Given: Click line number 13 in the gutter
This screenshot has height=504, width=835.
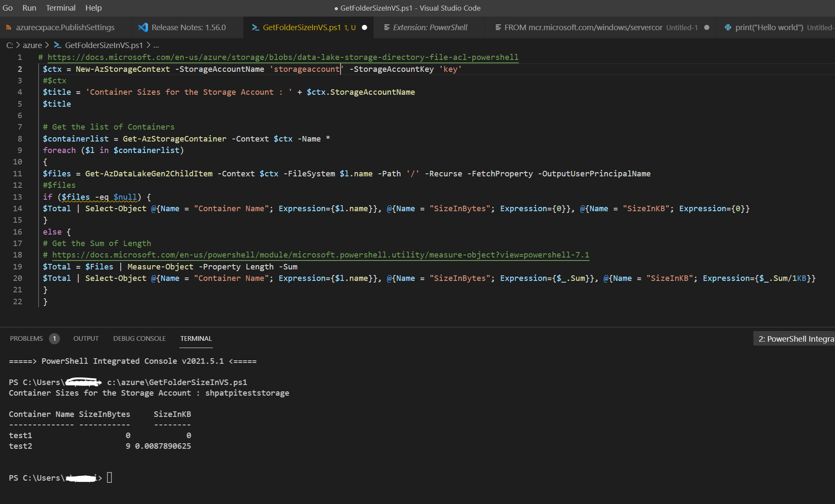Looking at the screenshot, I should (x=17, y=197).
